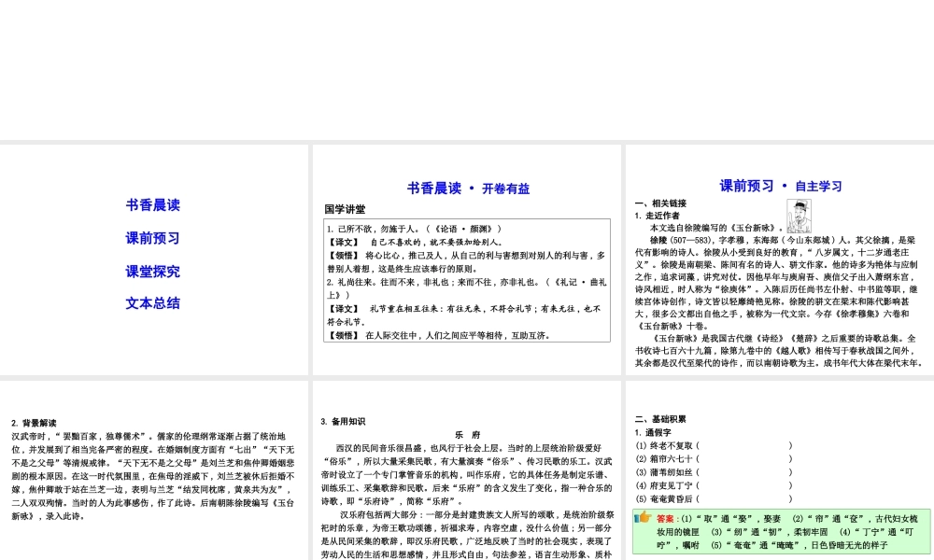Click the blank after (3) 蒲苇纫如丝
This screenshot has height=560, width=934.
744,472
